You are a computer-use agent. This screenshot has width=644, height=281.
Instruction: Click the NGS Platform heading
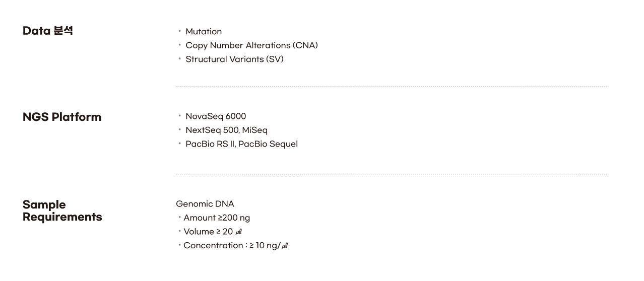point(62,117)
